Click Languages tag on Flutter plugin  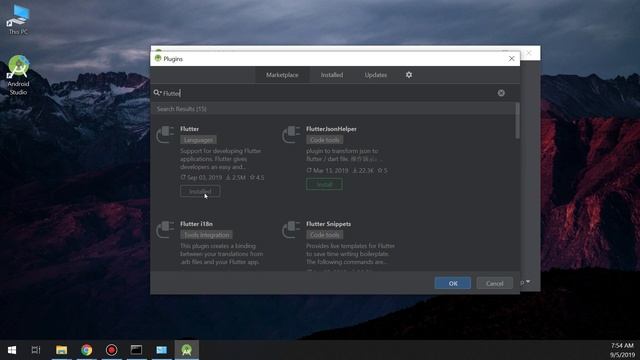(x=198, y=140)
